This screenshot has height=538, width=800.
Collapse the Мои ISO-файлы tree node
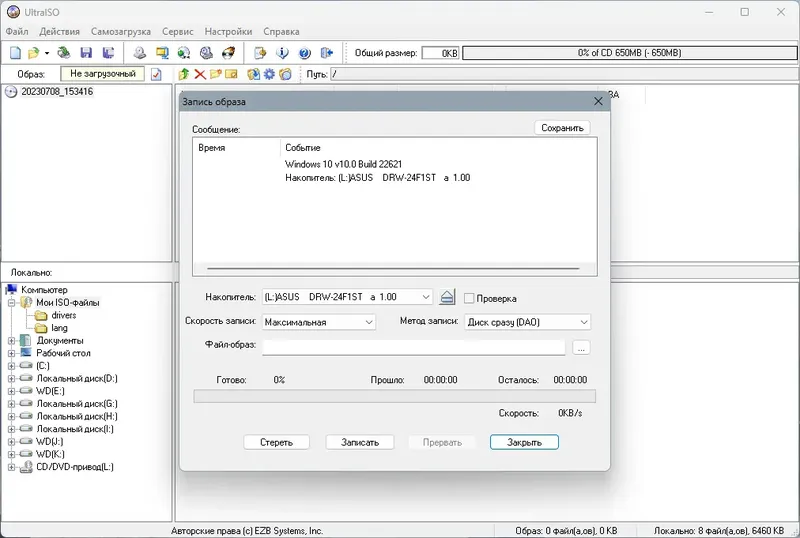point(11,303)
